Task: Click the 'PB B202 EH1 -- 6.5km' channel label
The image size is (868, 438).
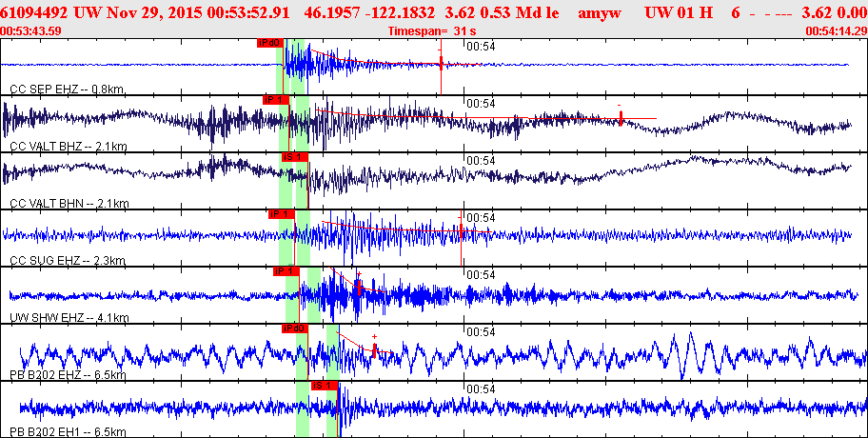Action: pos(68,432)
